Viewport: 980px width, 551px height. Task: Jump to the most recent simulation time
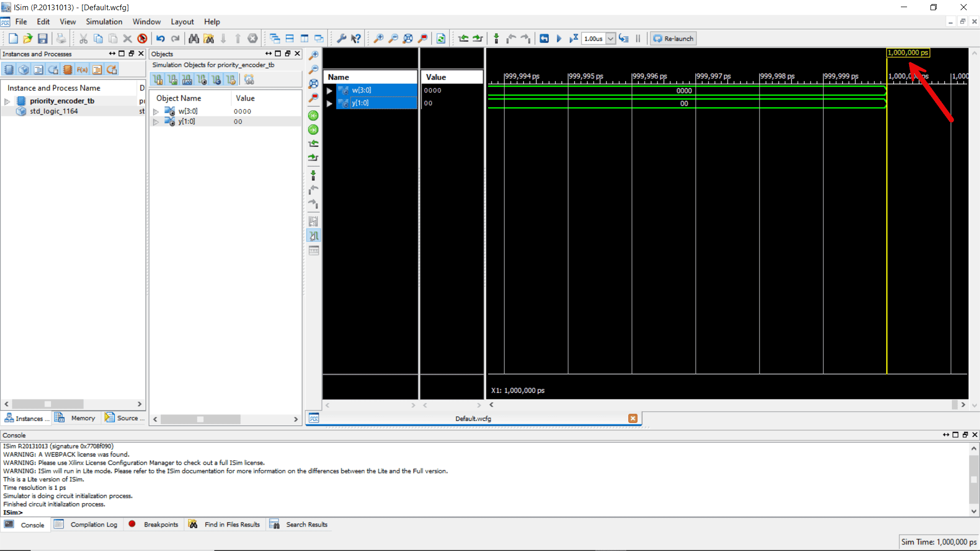point(313,130)
